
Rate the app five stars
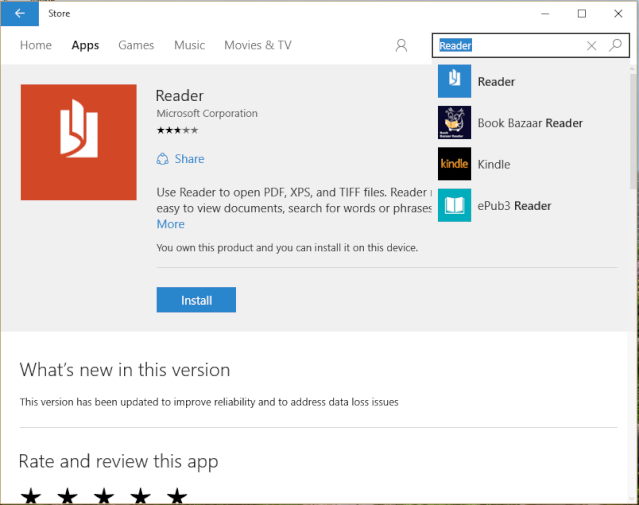[177, 496]
